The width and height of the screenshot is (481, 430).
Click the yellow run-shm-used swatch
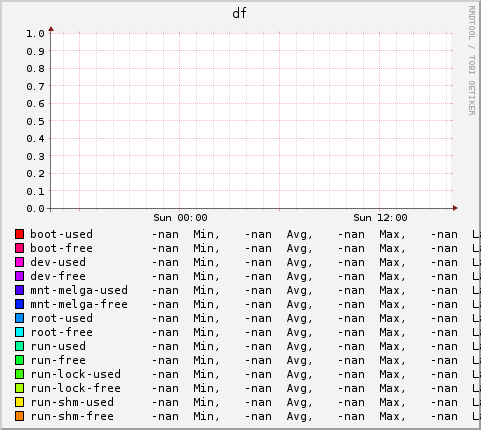19,402
